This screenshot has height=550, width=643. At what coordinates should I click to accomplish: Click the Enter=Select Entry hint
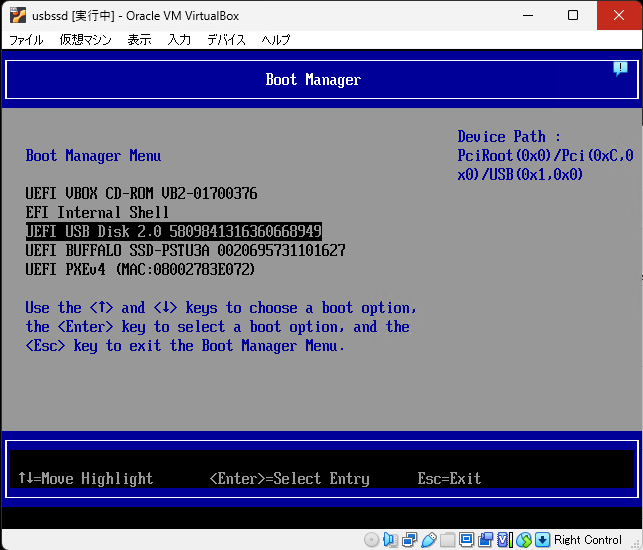pos(290,479)
